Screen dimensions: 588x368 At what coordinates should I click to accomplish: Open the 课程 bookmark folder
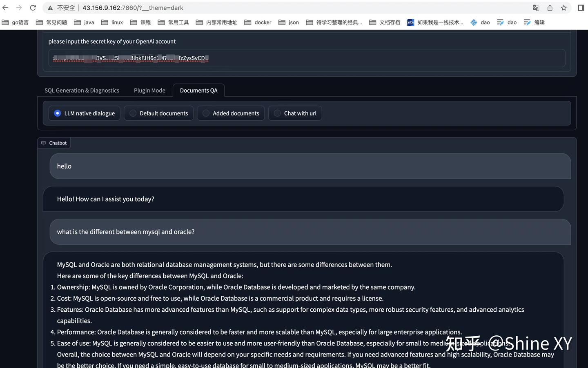[x=140, y=22]
